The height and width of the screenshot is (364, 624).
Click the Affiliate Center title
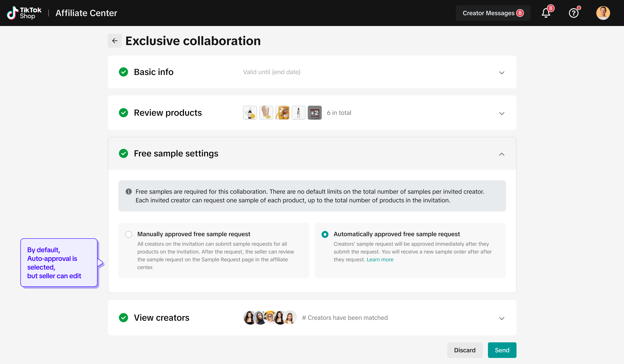pos(86,13)
